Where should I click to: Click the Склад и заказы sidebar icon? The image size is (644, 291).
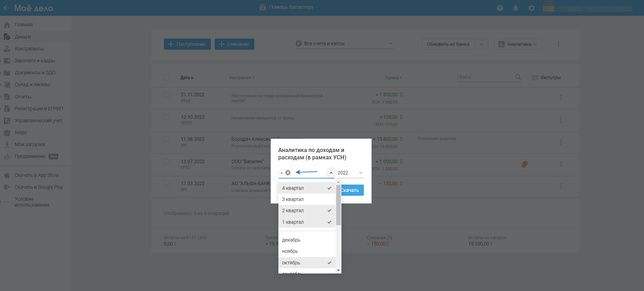(7, 84)
